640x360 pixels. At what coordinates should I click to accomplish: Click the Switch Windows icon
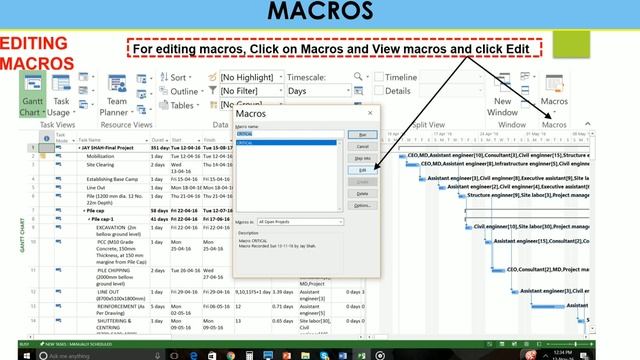525,76
